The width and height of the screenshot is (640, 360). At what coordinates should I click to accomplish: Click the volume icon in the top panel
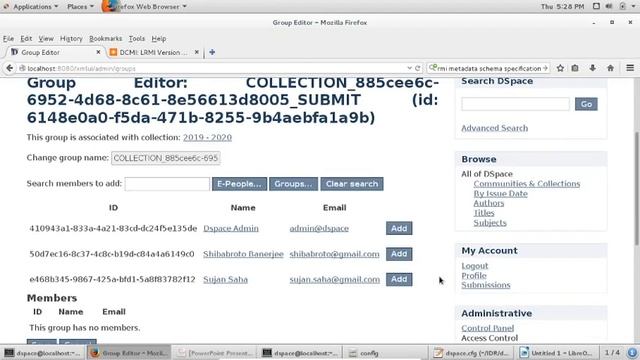coord(609,6)
